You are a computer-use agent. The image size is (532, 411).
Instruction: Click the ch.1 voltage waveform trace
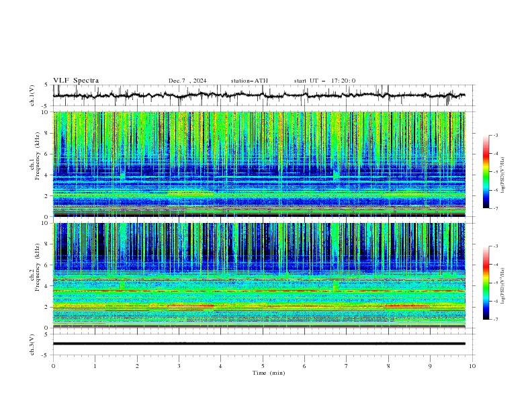pos(259,95)
